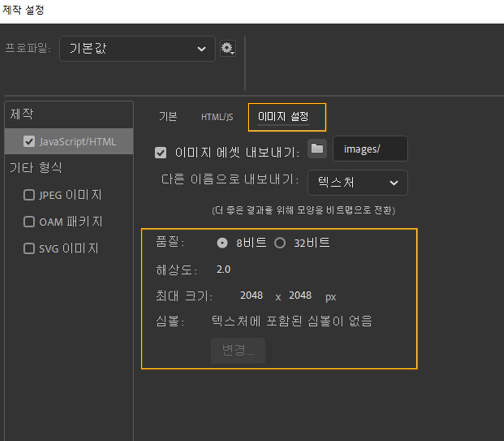Select the 8비트 quality radio button
The width and height of the screenshot is (504, 441).
coord(222,243)
